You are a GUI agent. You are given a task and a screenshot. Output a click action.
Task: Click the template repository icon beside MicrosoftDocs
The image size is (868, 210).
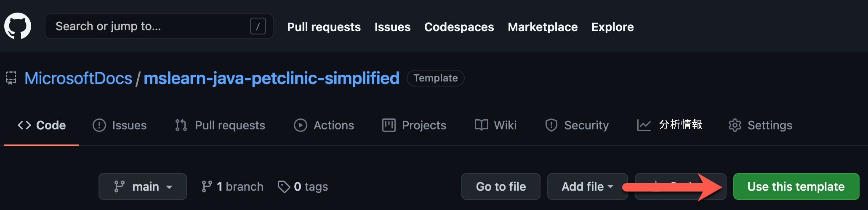(x=11, y=78)
